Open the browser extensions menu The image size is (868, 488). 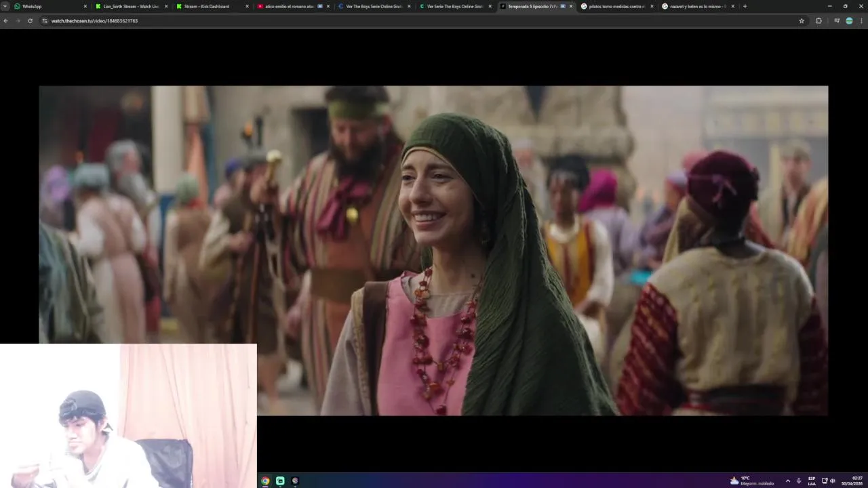[818, 21]
